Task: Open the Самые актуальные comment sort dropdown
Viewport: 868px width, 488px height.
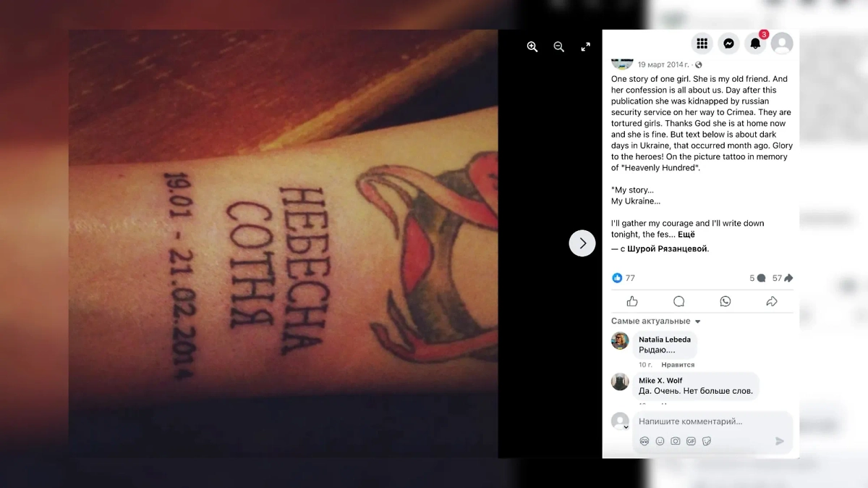Action: tap(656, 321)
